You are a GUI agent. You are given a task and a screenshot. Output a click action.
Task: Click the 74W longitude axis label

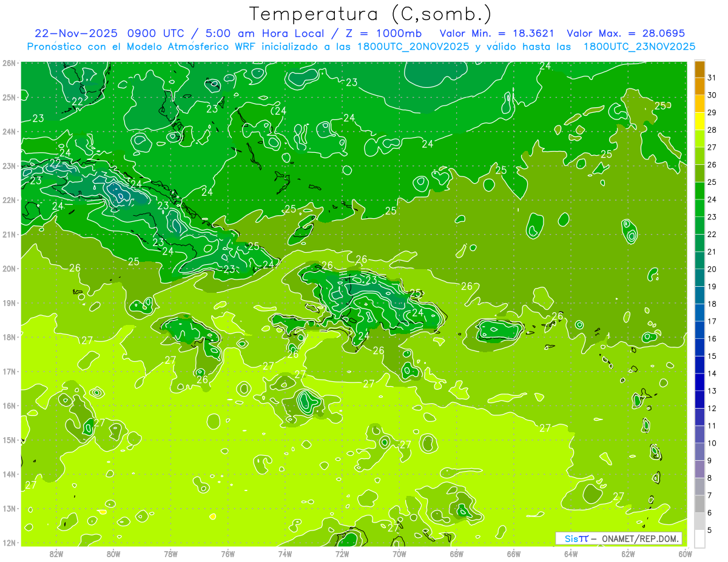coord(285,553)
